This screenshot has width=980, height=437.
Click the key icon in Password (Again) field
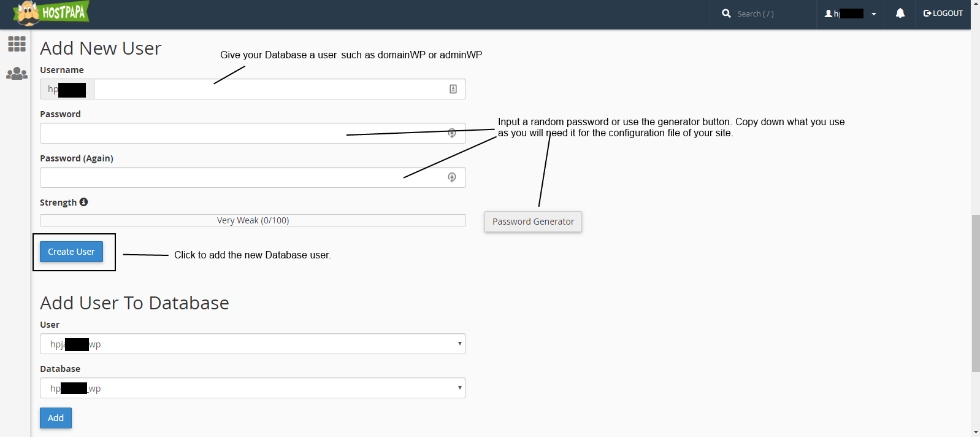tap(452, 177)
